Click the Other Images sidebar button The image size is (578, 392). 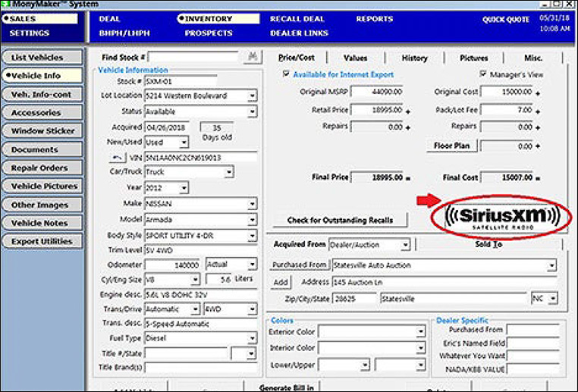42,205
